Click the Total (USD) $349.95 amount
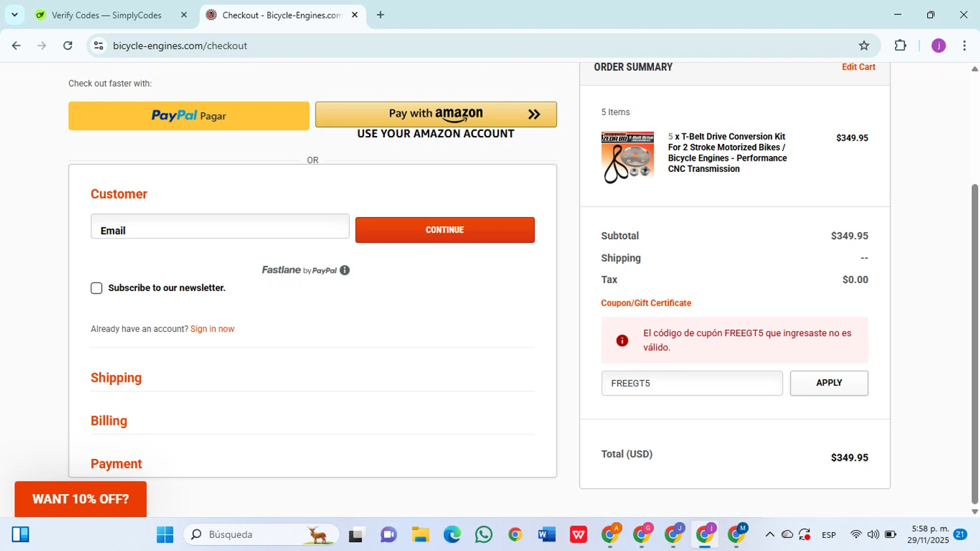Viewport: 980px width, 551px height. coord(849,458)
